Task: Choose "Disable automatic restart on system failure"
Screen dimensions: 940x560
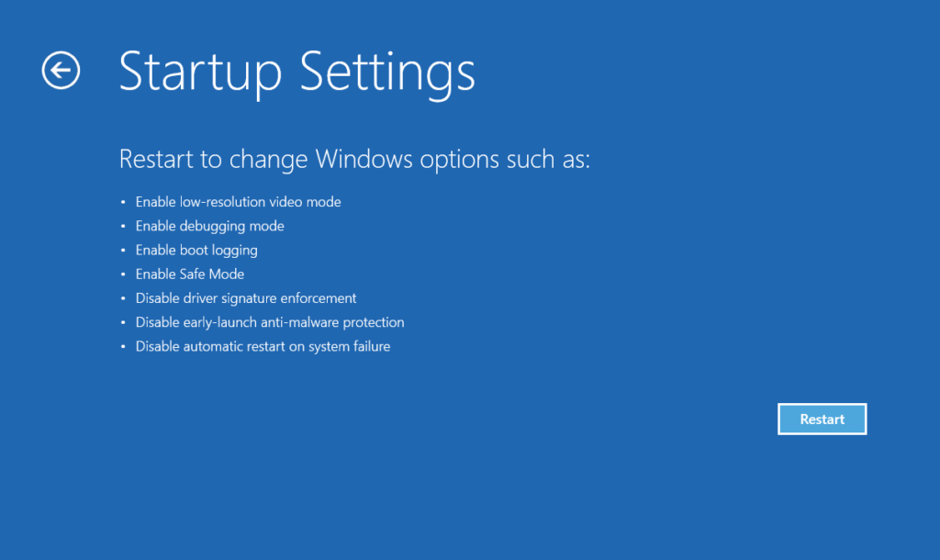Action: (263, 346)
